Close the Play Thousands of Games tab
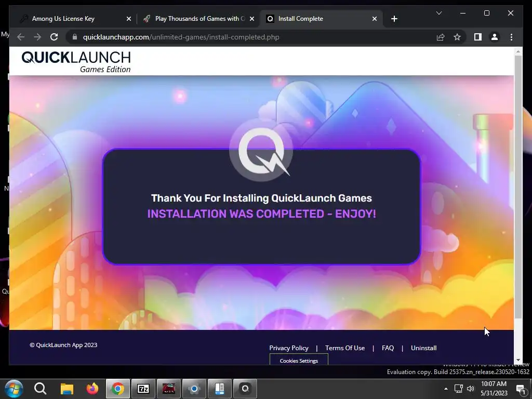This screenshot has width=532, height=399. click(252, 19)
